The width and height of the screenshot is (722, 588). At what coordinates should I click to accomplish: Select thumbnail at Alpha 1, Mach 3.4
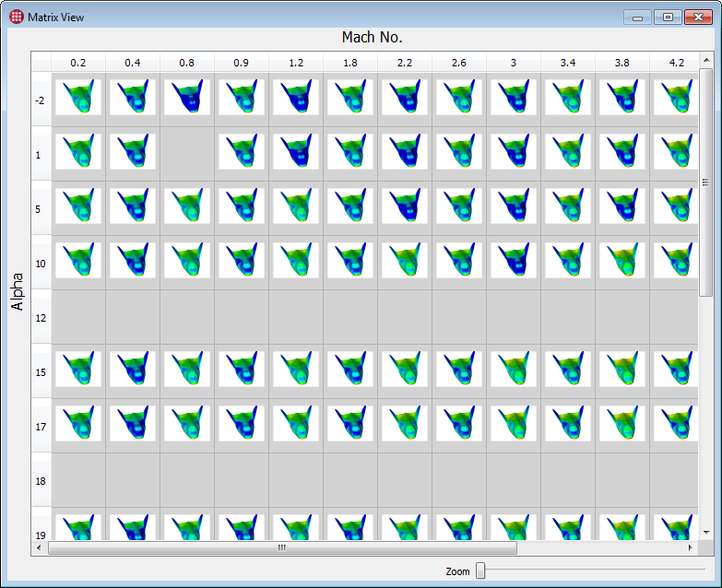point(567,151)
